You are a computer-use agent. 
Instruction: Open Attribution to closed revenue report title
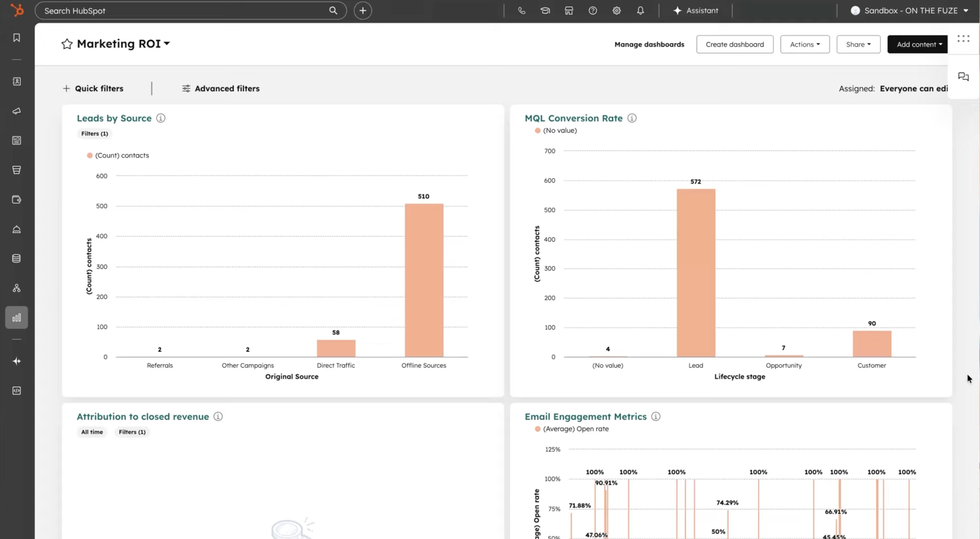click(143, 417)
